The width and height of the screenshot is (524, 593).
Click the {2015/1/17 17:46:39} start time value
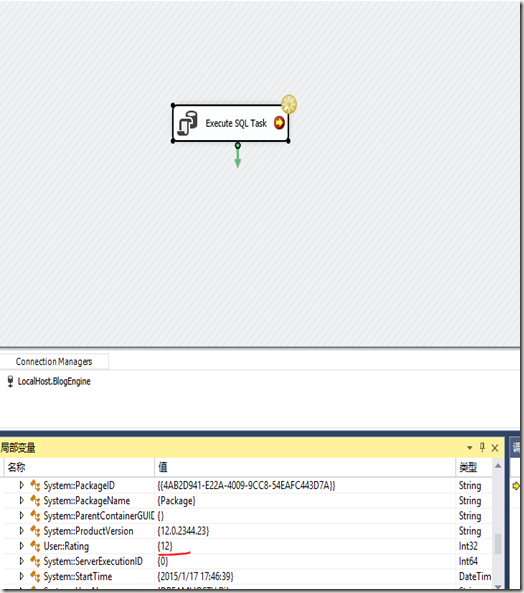[x=195, y=576]
